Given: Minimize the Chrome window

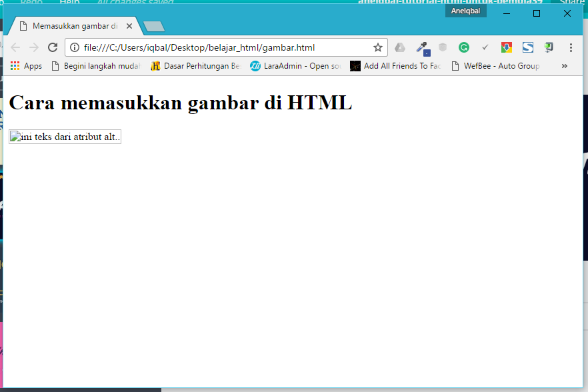Looking at the screenshot, I should click(506, 13).
